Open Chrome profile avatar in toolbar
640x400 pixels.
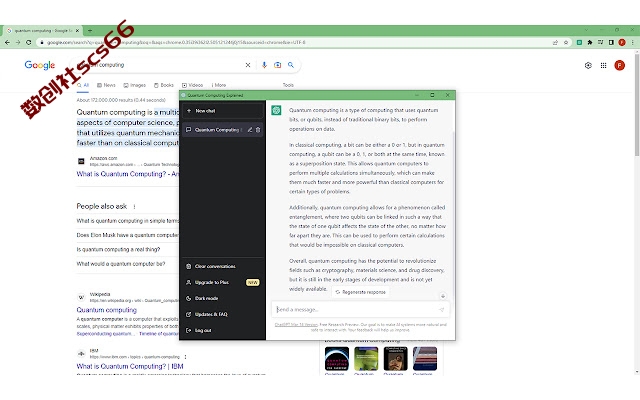tap(622, 42)
